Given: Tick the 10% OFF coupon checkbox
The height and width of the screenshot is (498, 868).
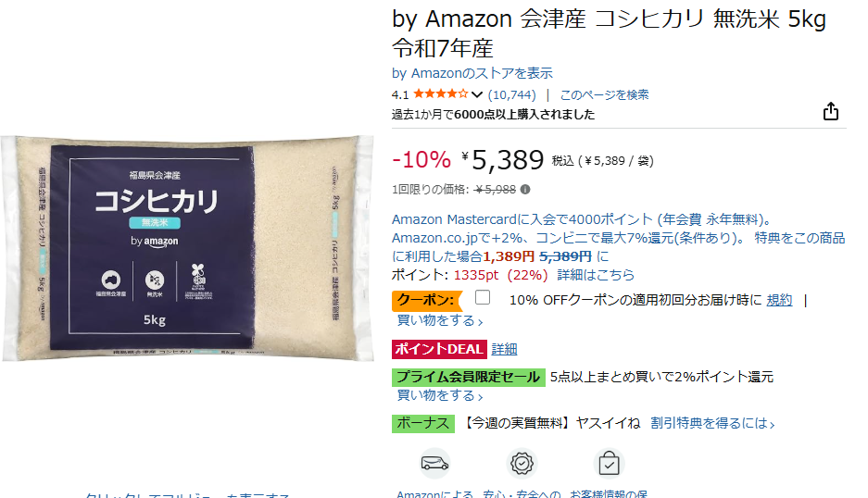Looking at the screenshot, I should (483, 297).
